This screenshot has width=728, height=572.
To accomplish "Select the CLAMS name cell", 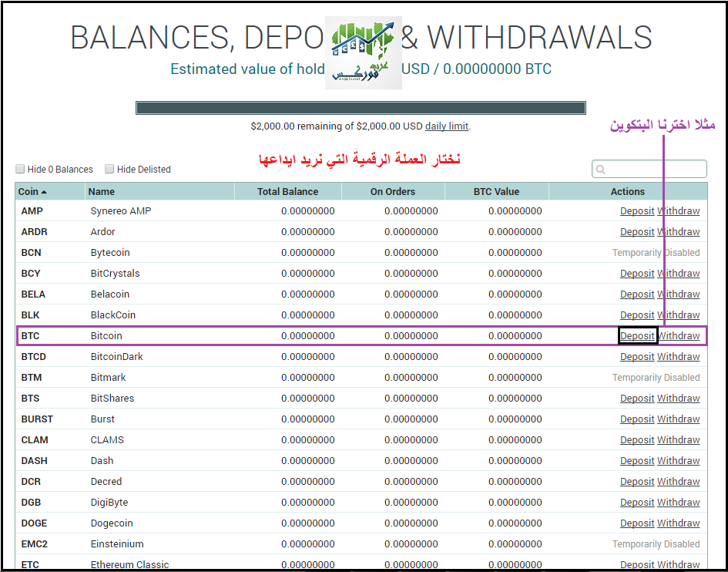I will click(x=107, y=439).
